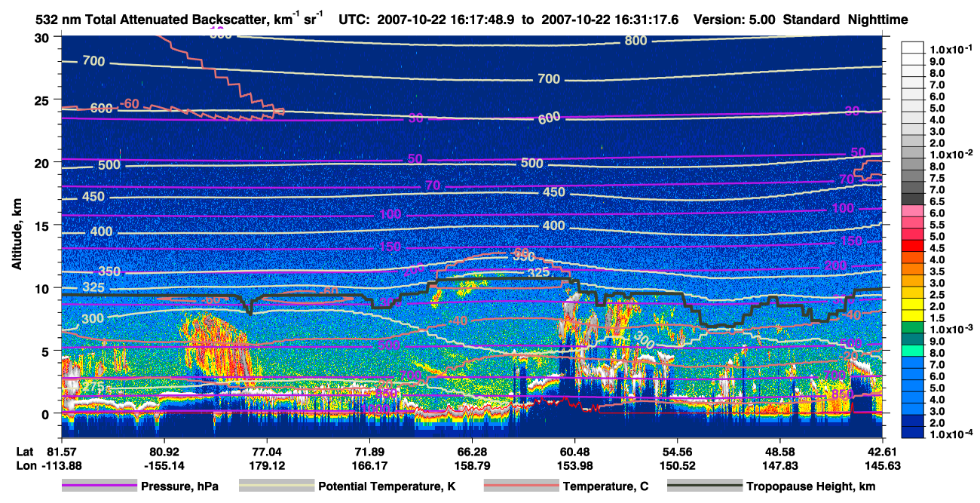Click the 800 potential temperature contour label
The width and height of the screenshot is (980, 503).
(635, 41)
